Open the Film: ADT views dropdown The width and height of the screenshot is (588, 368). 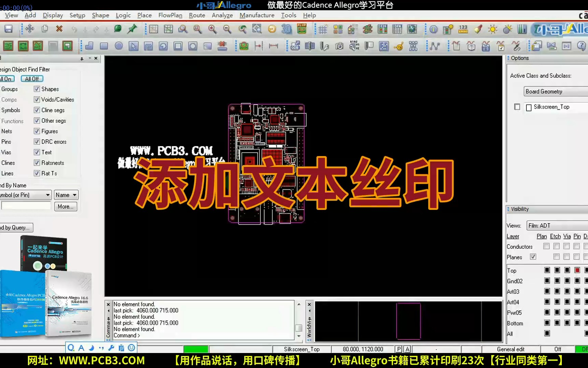coord(557,226)
